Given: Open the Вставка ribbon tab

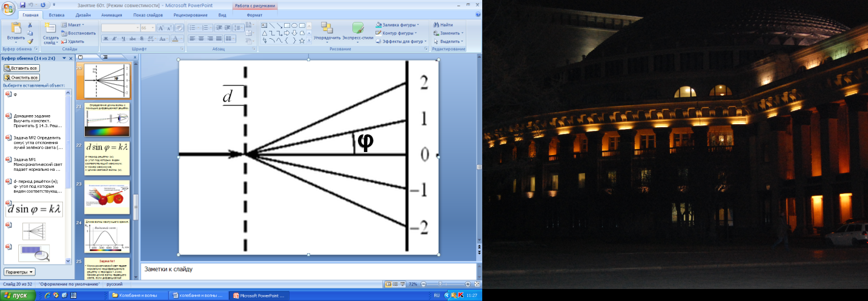Looking at the screenshot, I should tap(56, 14).
